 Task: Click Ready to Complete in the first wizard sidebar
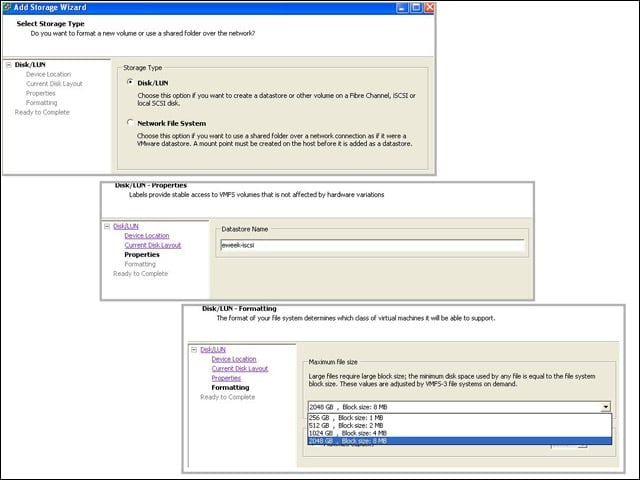coord(42,112)
